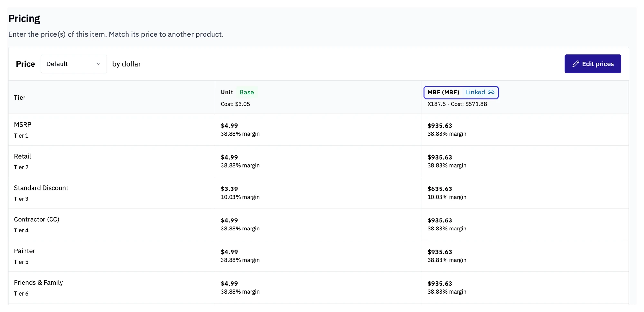Select the Standard Discount tier label

(x=41, y=188)
